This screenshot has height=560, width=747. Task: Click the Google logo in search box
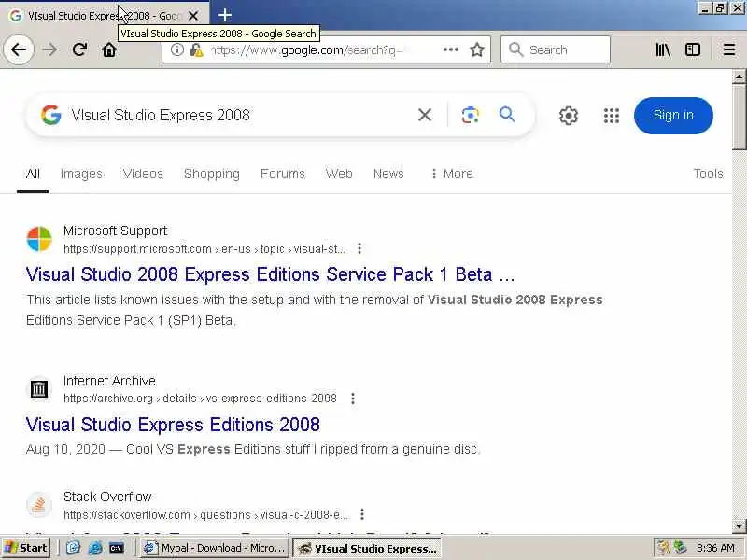coord(51,115)
